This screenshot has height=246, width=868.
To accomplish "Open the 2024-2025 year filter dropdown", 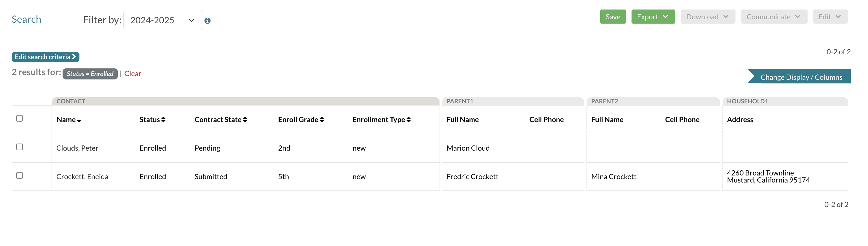I will (163, 20).
